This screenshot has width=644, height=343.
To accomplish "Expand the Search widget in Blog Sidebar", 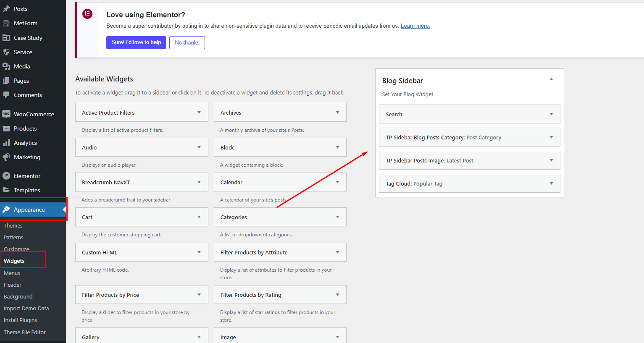I will pyautogui.click(x=551, y=114).
